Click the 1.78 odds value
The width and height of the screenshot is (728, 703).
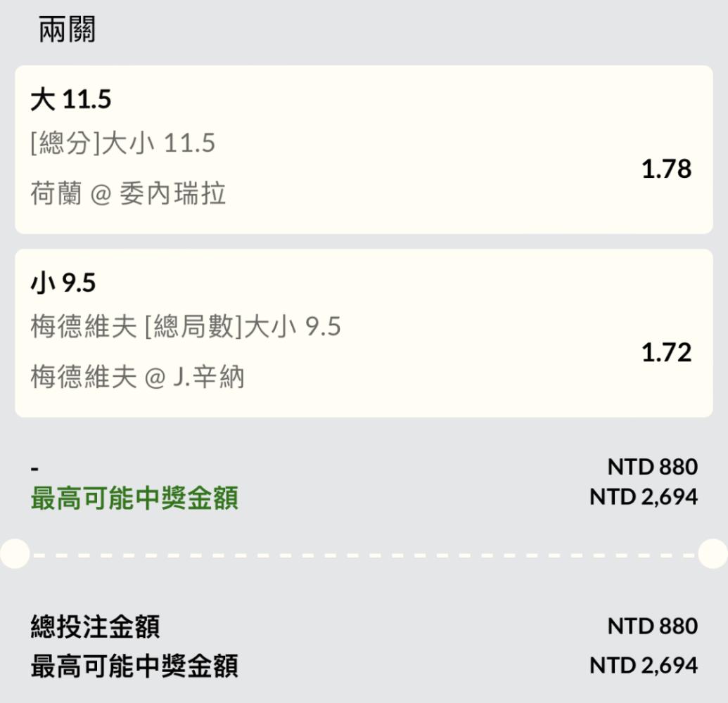click(x=666, y=169)
